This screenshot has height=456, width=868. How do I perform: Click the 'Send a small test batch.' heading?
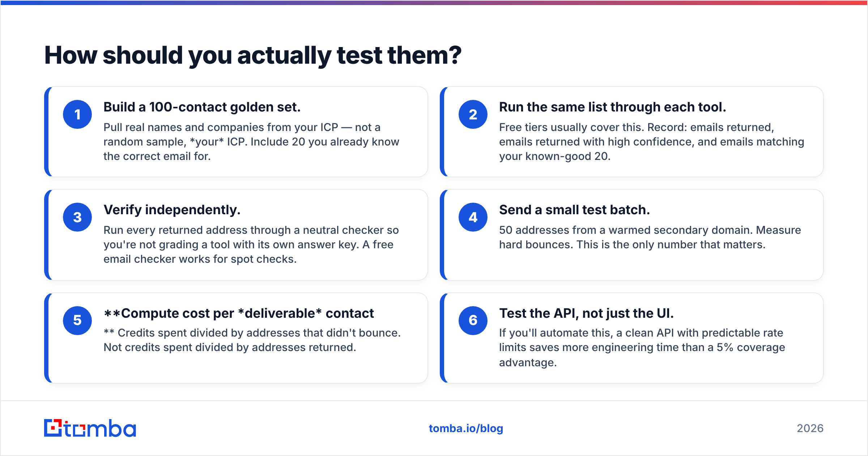coord(574,210)
